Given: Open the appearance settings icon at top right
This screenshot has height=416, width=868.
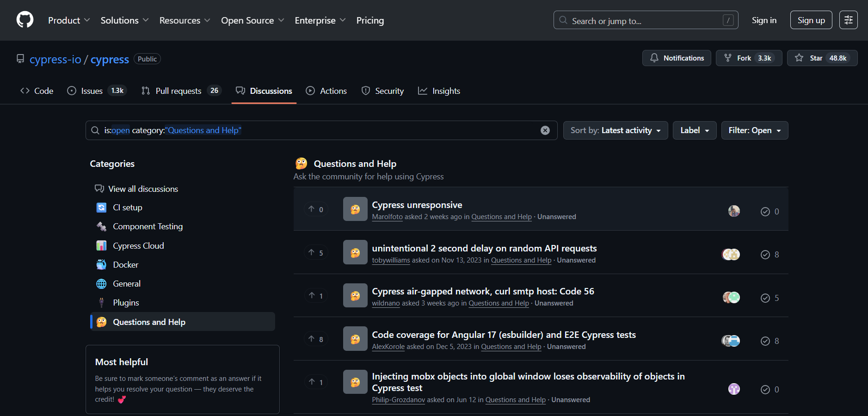Looking at the screenshot, I should click(x=848, y=20).
